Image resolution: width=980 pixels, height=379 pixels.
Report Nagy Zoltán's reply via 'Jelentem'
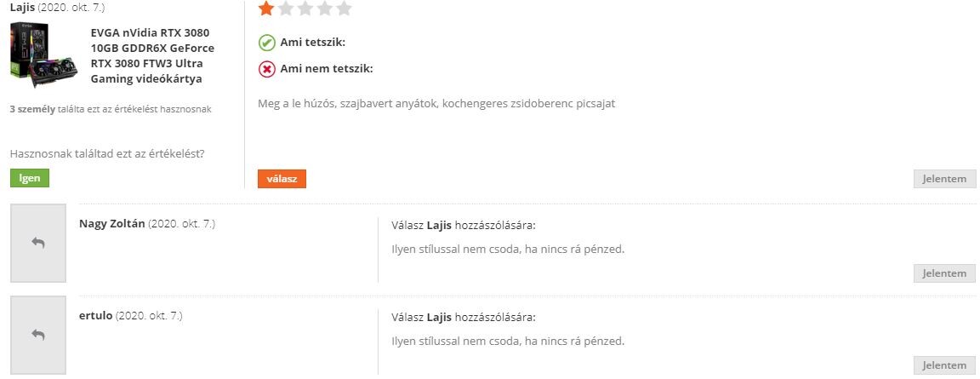tap(944, 273)
